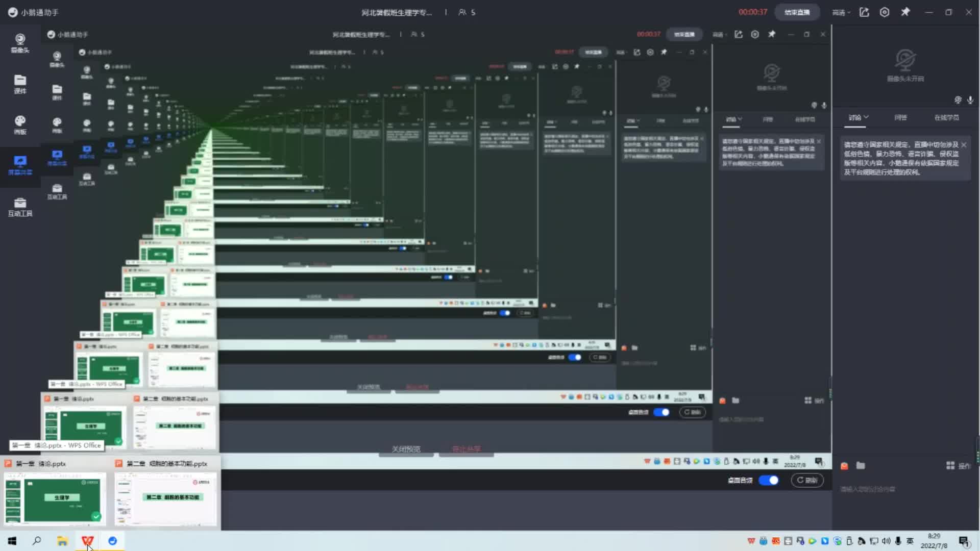Toggle the microphone icon under camera panel

(970, 100)
